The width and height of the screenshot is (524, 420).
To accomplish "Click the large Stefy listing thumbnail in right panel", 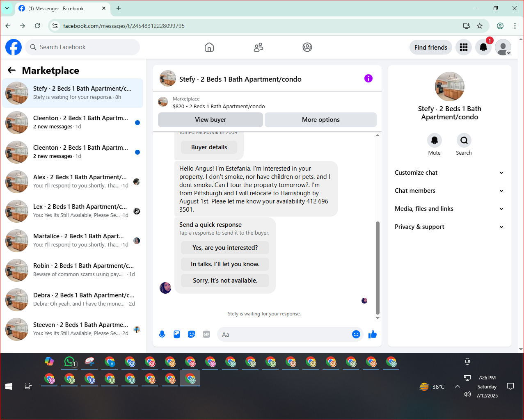I will click(450, 87).
